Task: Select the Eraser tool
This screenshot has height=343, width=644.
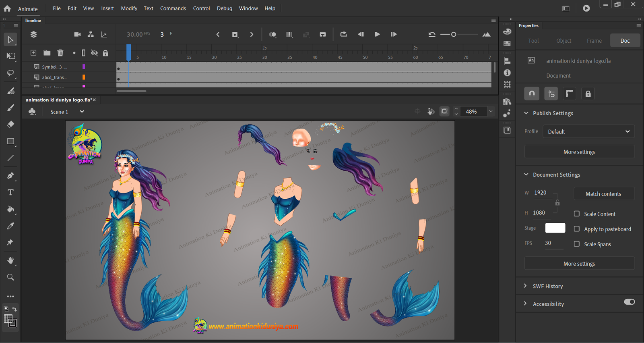Action: pos(10,124)
